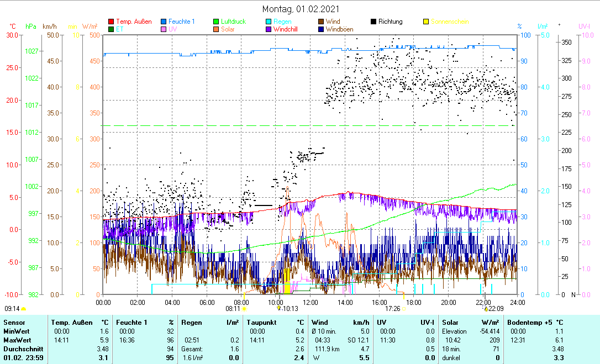600x364 pixels.
Task: Click the sunrise icon next to 08:11
Action: [245, 309]
